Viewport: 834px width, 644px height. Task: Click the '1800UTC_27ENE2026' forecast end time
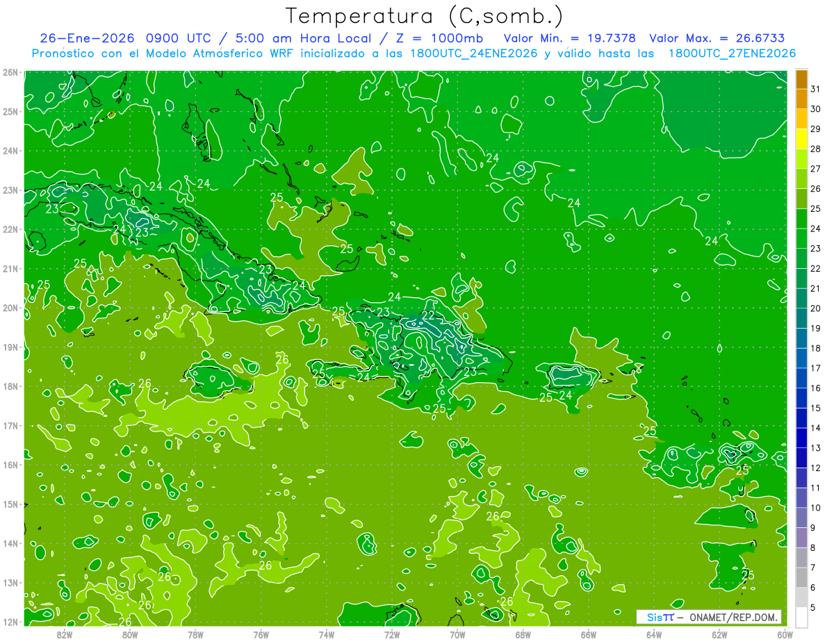tap(732, 53)
